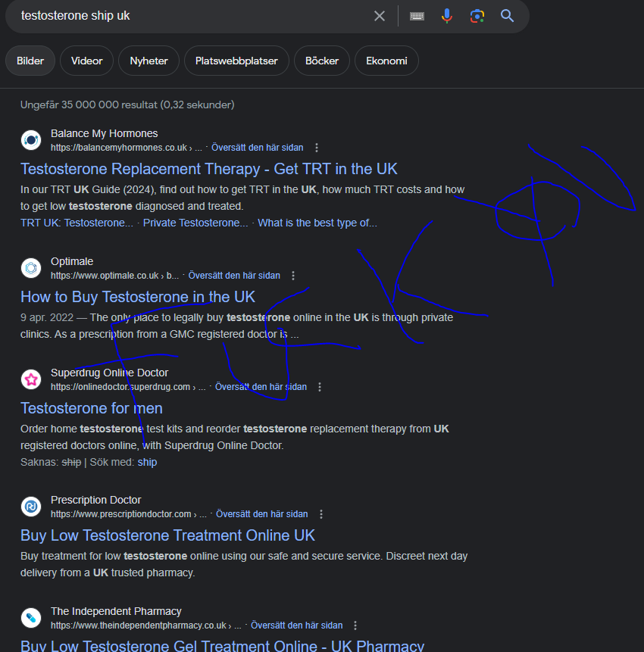
Task: Open options menu for Balance My Hormones result
Action: [317, 148]
